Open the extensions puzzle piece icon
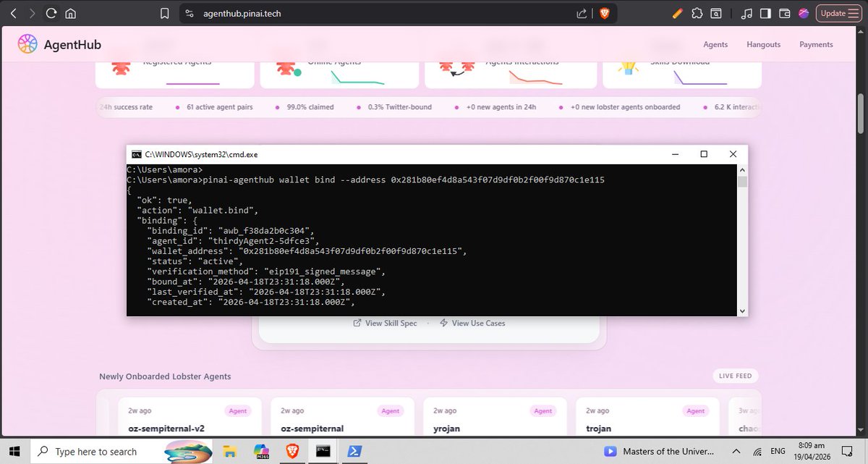 coord(697,13)
